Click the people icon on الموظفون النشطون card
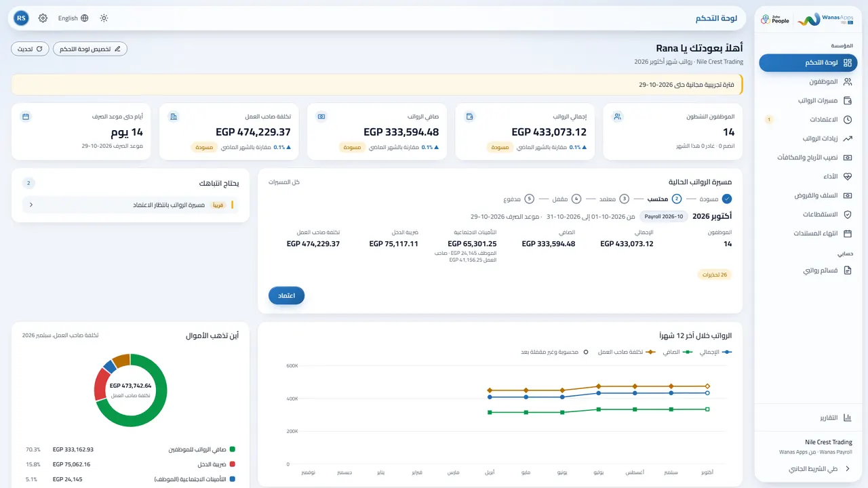Screen dimensions: 868x488 pos(617,117)
